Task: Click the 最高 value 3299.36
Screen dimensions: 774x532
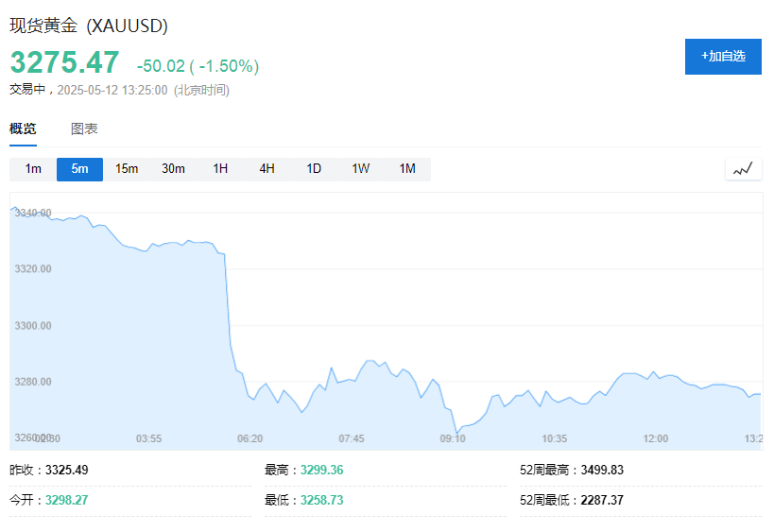Action: click(321, 470)
